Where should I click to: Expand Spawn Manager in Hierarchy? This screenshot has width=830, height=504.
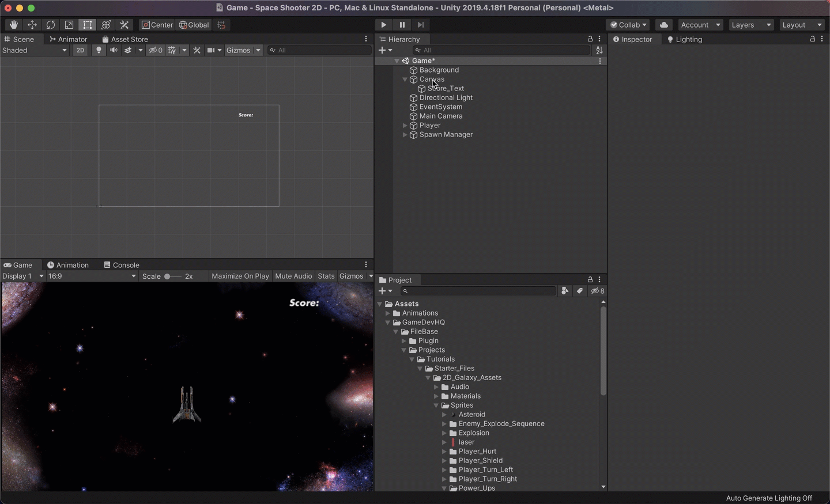(405, 135)
